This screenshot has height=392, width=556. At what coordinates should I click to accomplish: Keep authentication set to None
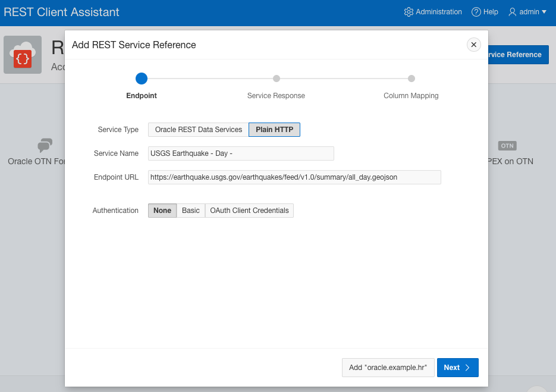coord(162,210)
